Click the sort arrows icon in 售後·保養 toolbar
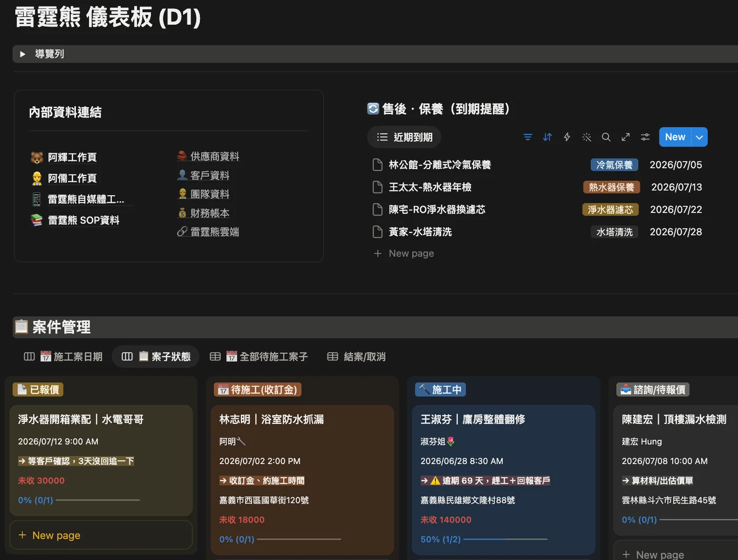 click(x=547, y=137)
